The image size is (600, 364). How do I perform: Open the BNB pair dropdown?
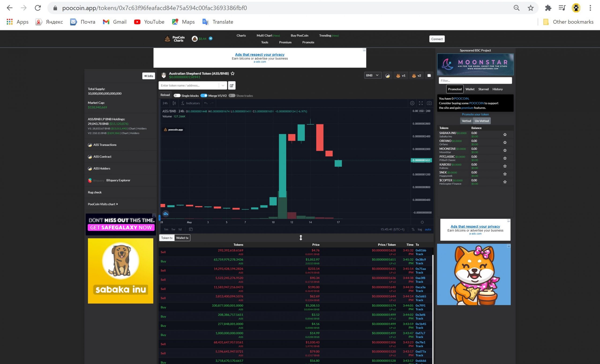pos(373,75)
